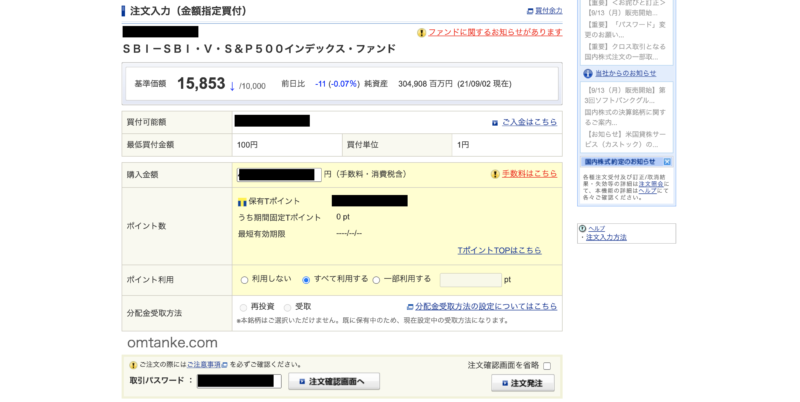Click the notice 「パスワード」変更のお願い
Viewport: 800px width, 402px height.
(625, 30)
